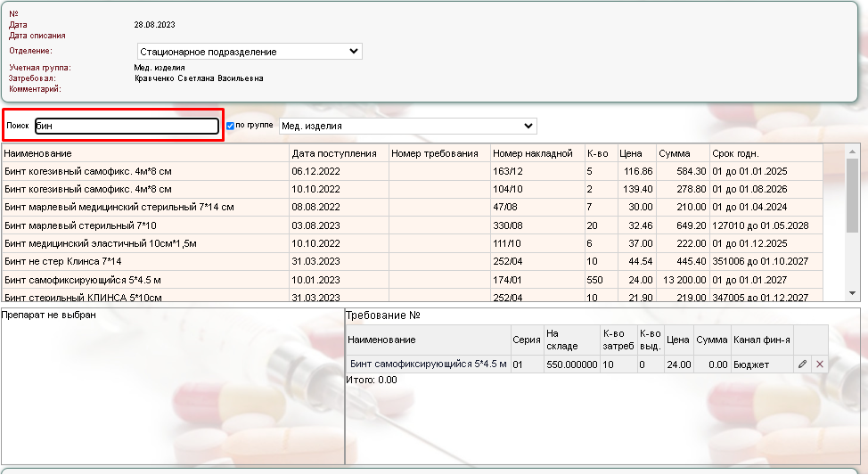This screenshot has height=475, width=868.
Task: Click the 'Цена' column header in top table
Action: pyautogui.click(x=630, y=153)
